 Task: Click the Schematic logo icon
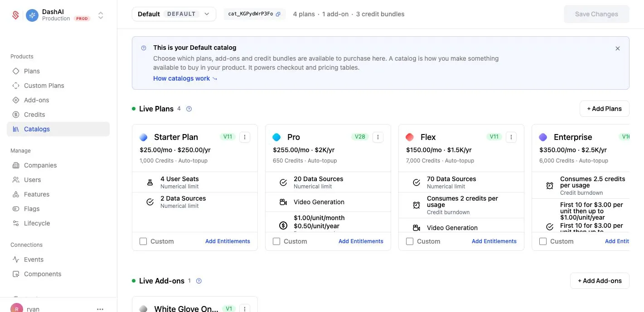point(16,15)
